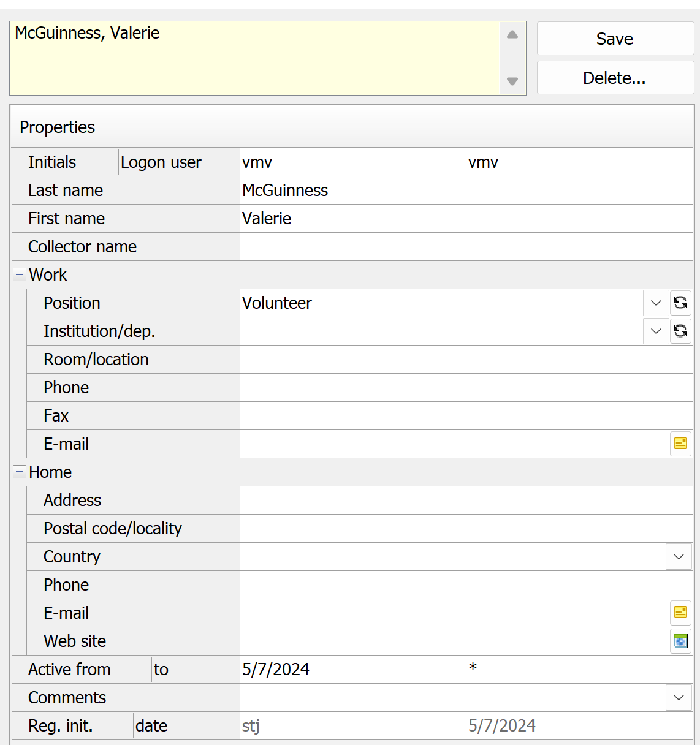
Task: Click the Active from date 5/7/2024 field
Action: [x=352, y=669]
